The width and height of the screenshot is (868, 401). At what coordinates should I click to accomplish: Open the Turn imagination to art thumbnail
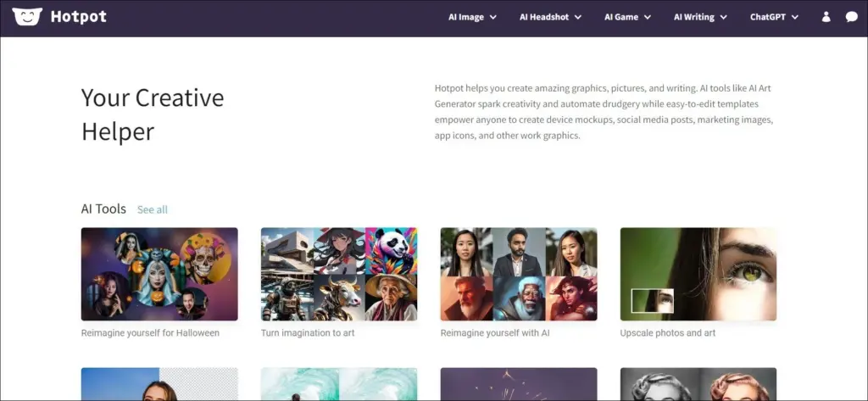point(339,274)
